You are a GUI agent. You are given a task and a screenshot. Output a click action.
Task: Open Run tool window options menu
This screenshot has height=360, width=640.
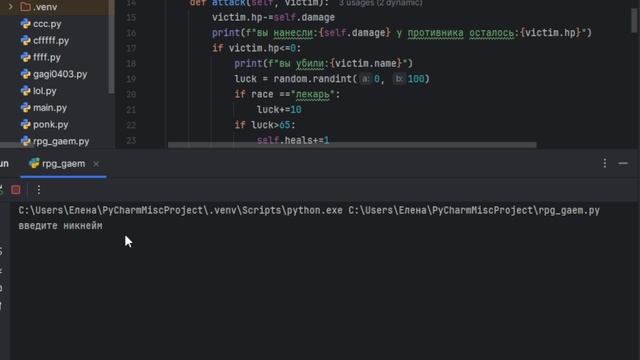(x=604, y=163)
